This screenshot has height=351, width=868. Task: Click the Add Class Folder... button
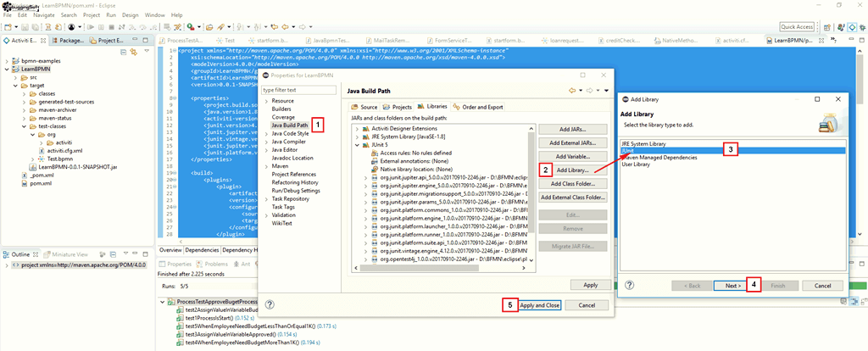pos(573,183)
